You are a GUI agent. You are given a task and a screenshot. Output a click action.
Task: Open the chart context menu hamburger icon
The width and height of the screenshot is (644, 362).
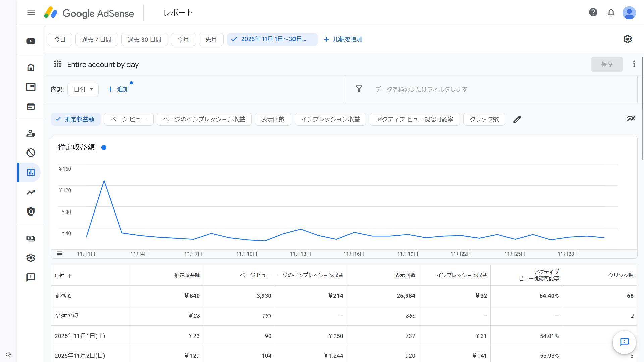pos(60,254)
